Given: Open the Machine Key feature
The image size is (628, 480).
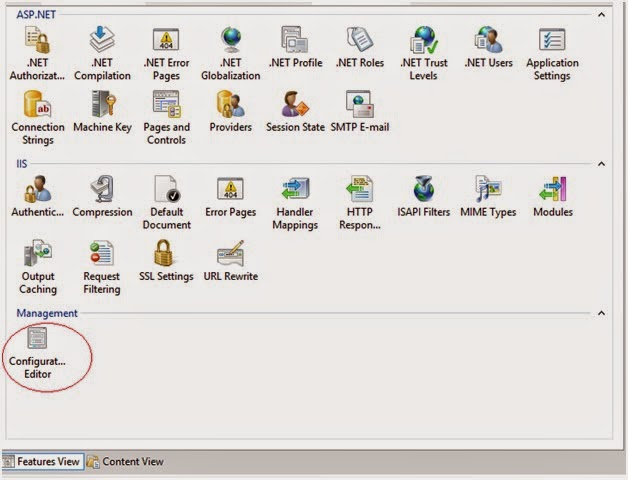Looking at the screenshot, I should 102,111.
